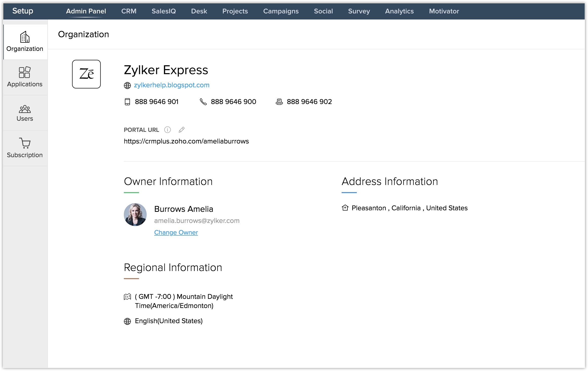
Task: Click the fax number icon
Action: pos(279,102)
